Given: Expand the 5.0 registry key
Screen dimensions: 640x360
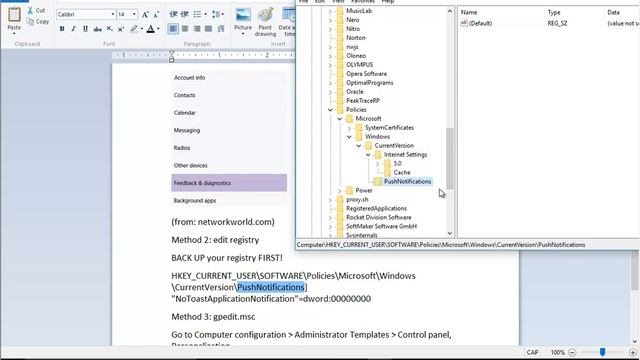Looking at the screenshot, I should coord(378,164).
